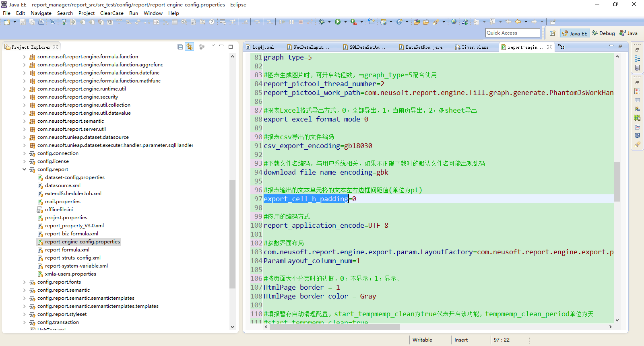Open the New wizard dropdown arrow
Screen dimensions: 644x346
click(14, 22)
